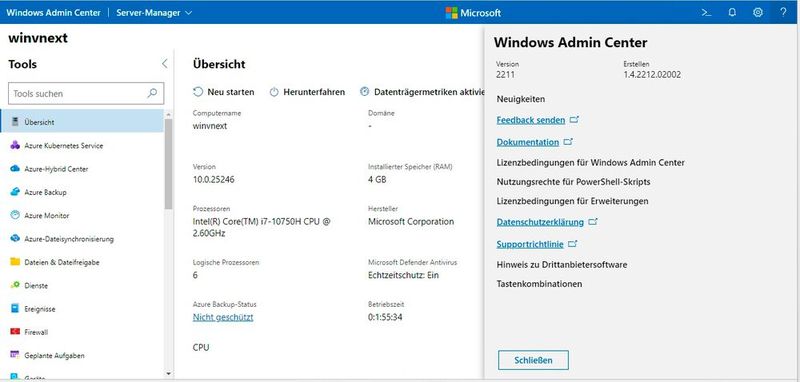Click Neuigkeiten entry

520,99
